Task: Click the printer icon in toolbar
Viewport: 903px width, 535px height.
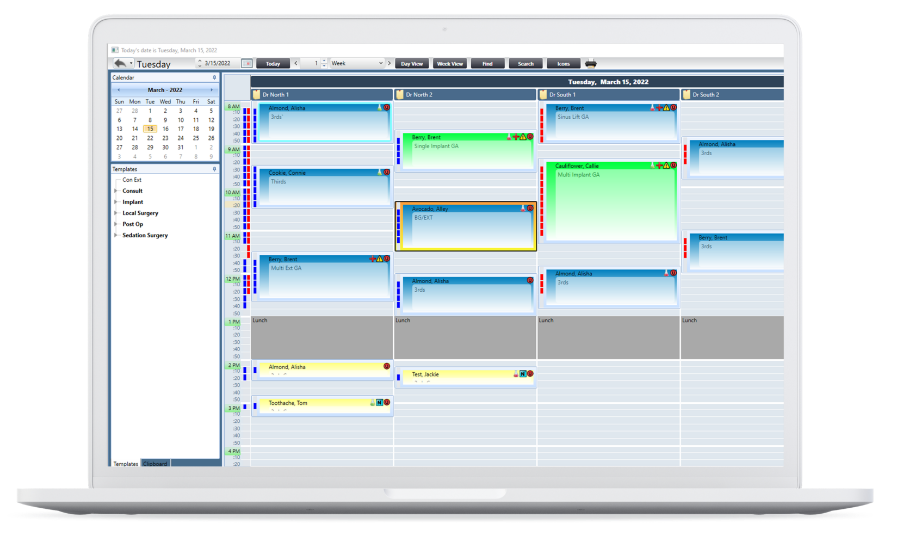Action: [x=591, y=63]
